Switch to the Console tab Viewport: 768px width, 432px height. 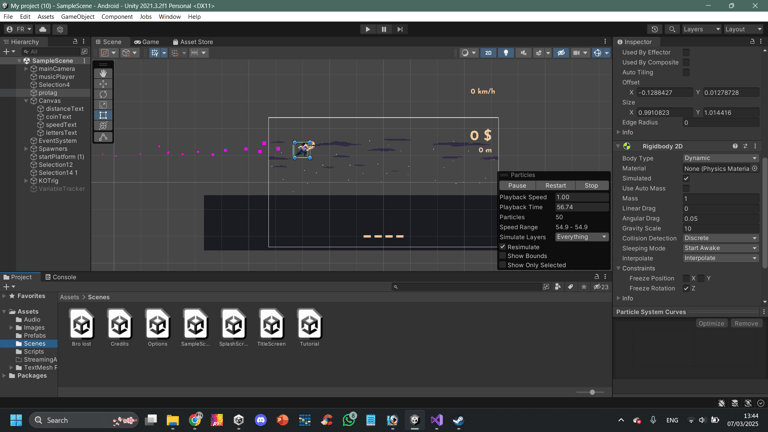click(61, 277)
